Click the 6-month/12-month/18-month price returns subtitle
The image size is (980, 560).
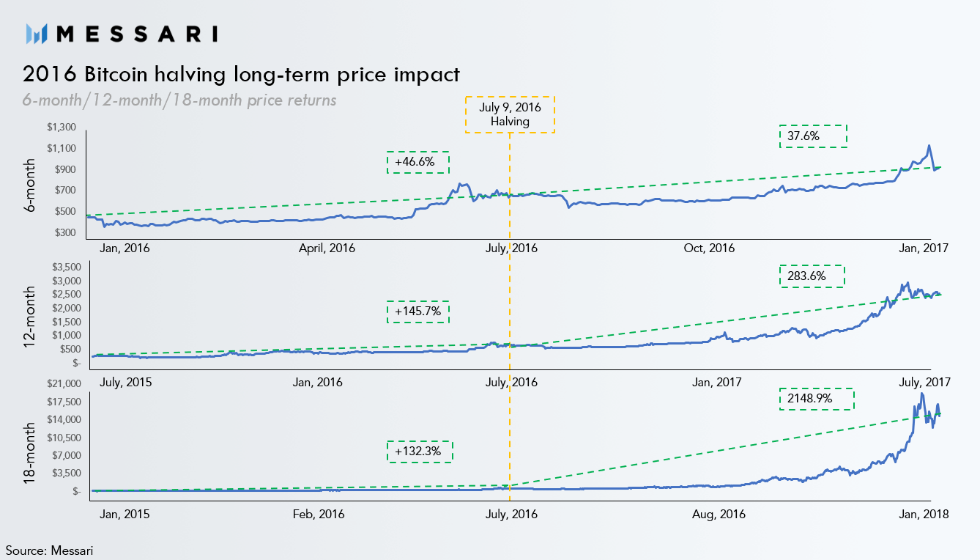click(180, 99)
